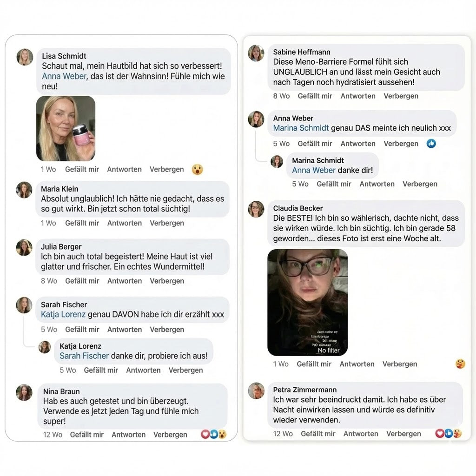
Task: Open Claudia Becker's "No filter" selfie photo
Action: click(x=307, y=301)
